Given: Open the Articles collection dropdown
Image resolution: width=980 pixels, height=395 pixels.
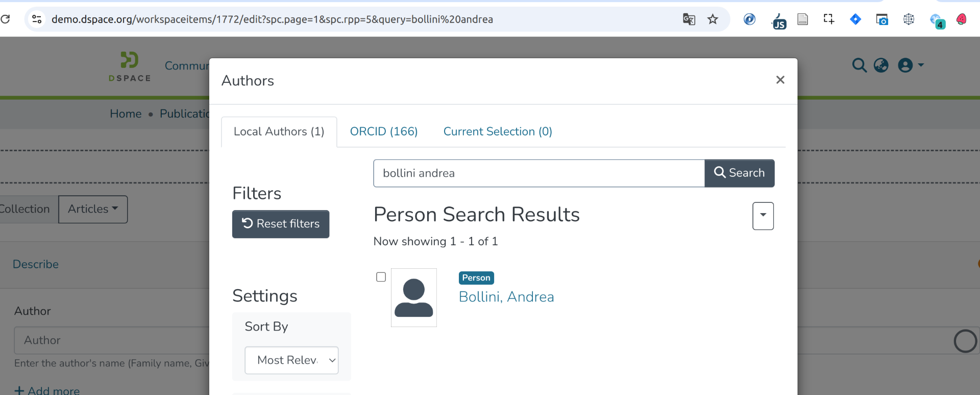Looking at the screenshot, I should pyautogui.click(x=93, y=209).
